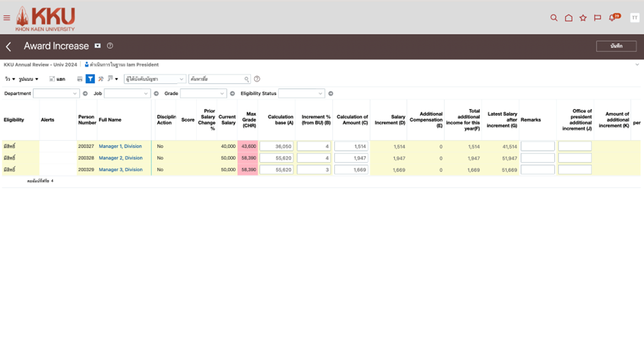Open the notifications bell
Image resolution: width=644 pixels, height=363 pixels.
[x=612, y=18]
